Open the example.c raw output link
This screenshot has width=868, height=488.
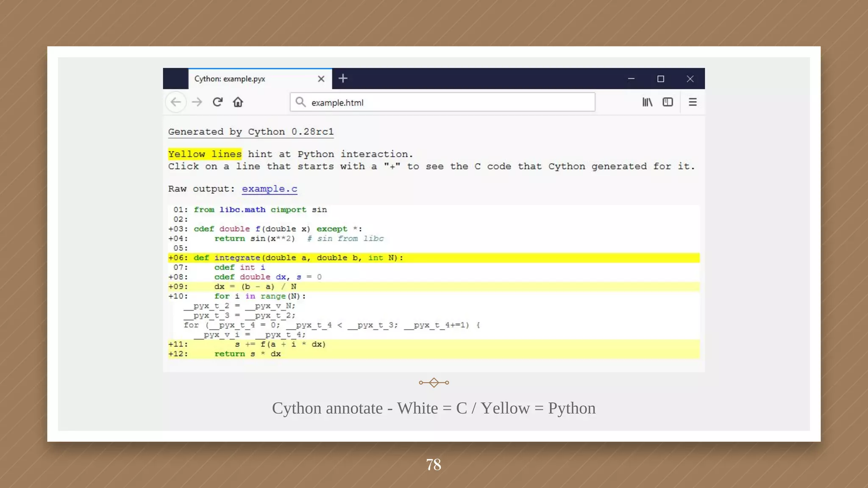pos(270,189)
